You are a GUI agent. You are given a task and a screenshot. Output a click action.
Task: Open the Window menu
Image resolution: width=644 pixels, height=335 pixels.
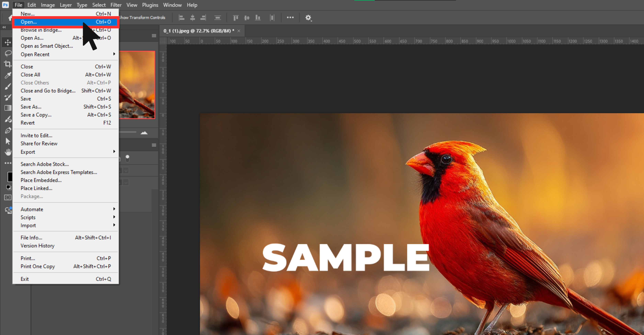(x=172, y=5)
